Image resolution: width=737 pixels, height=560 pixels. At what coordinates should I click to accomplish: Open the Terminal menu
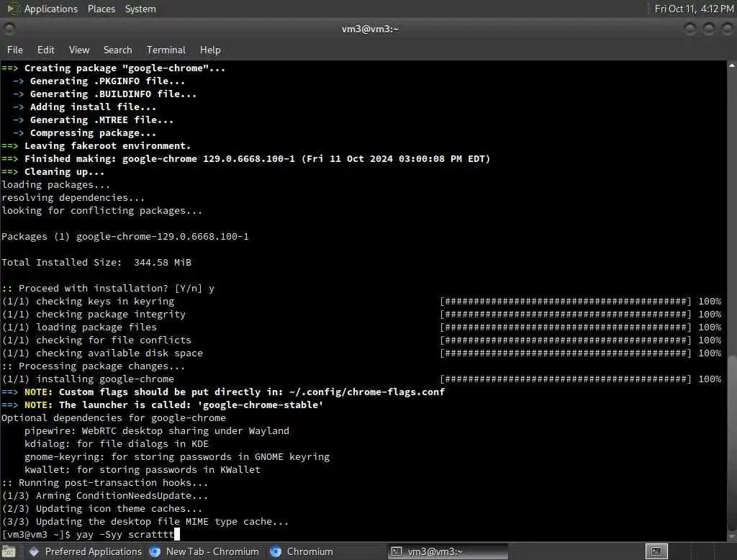[x=166, y=50]
